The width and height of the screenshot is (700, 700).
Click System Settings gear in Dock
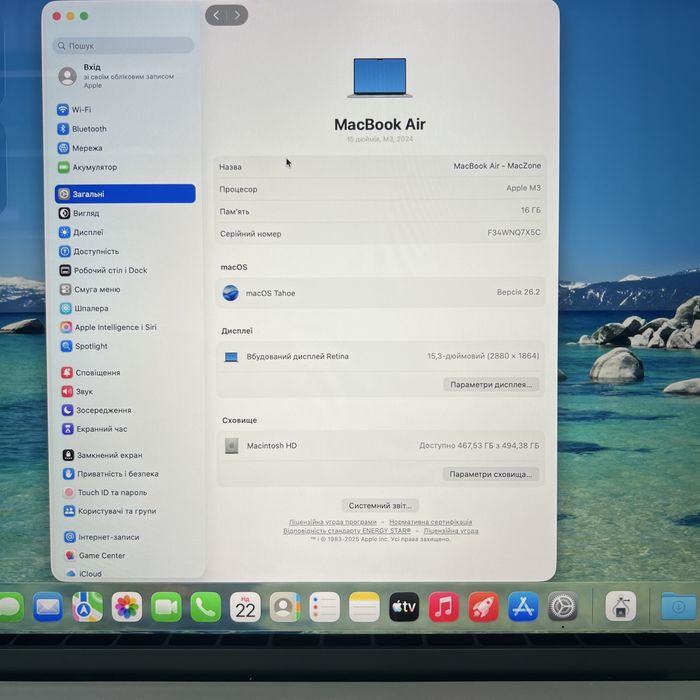pyautogui.click(x=563, y=606)
